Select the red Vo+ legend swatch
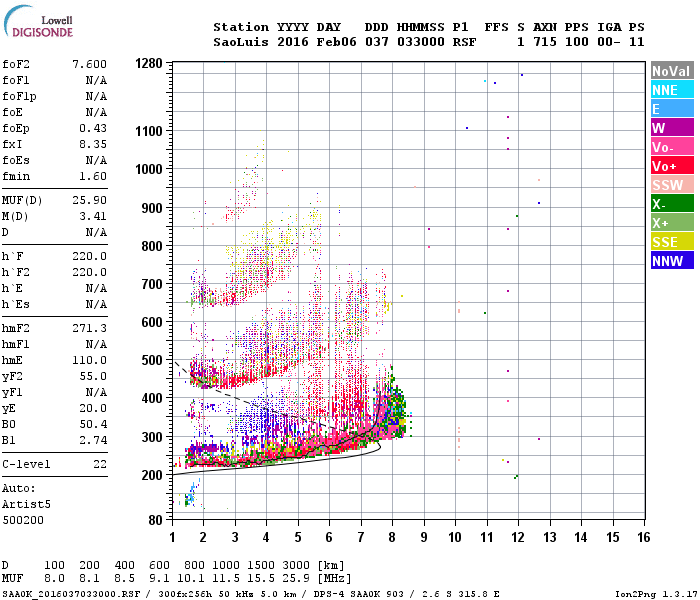The height and width of the screenshot is (600, 700). click(672, 166)
